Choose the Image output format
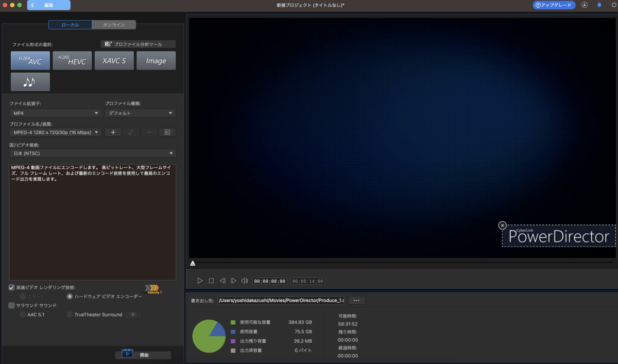Screen dimensions: 618x364 pyautogui.click(x=156, y=60)
